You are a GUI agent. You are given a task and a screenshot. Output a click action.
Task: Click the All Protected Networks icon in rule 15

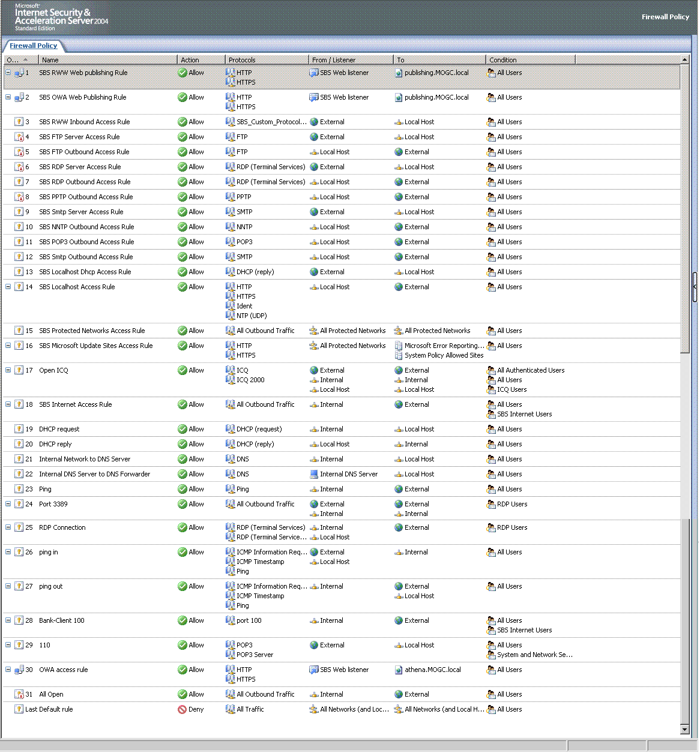coord(313,331)
